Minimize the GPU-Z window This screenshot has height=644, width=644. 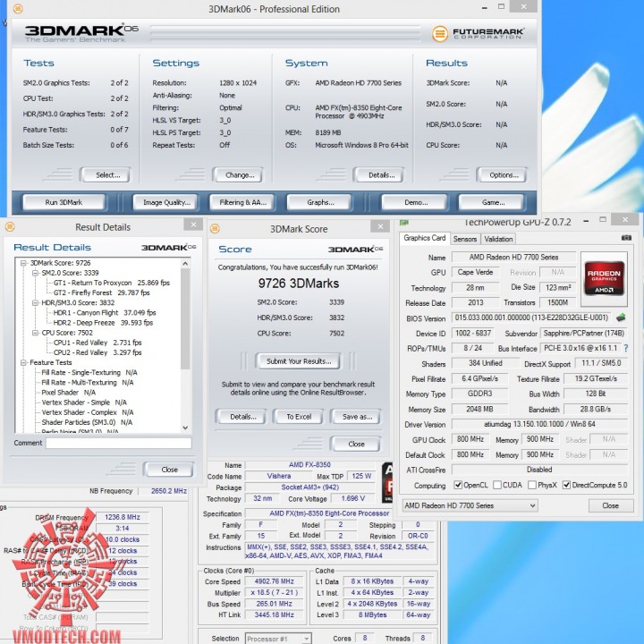[x=586, y=221]
